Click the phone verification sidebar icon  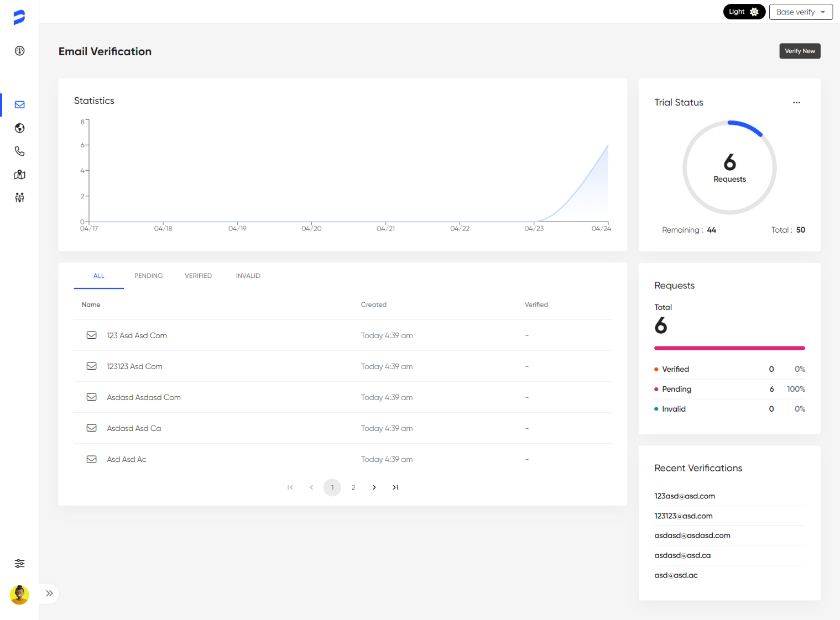click(x=19, y=151)
